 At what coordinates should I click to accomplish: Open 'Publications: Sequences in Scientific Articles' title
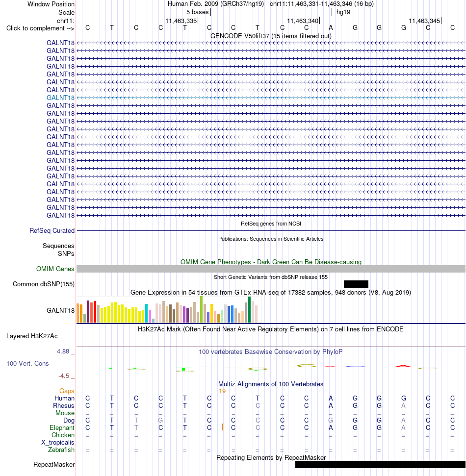click(271, 239)
